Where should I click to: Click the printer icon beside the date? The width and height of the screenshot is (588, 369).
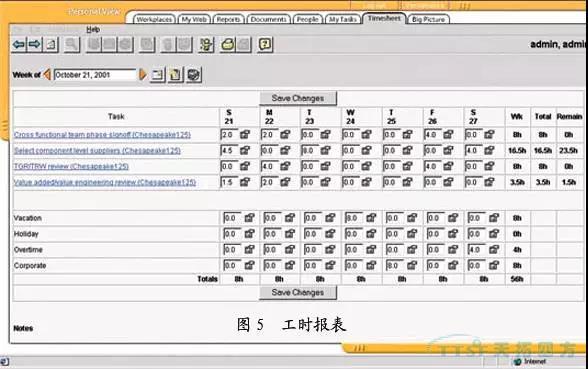click(x=194, y=75)
